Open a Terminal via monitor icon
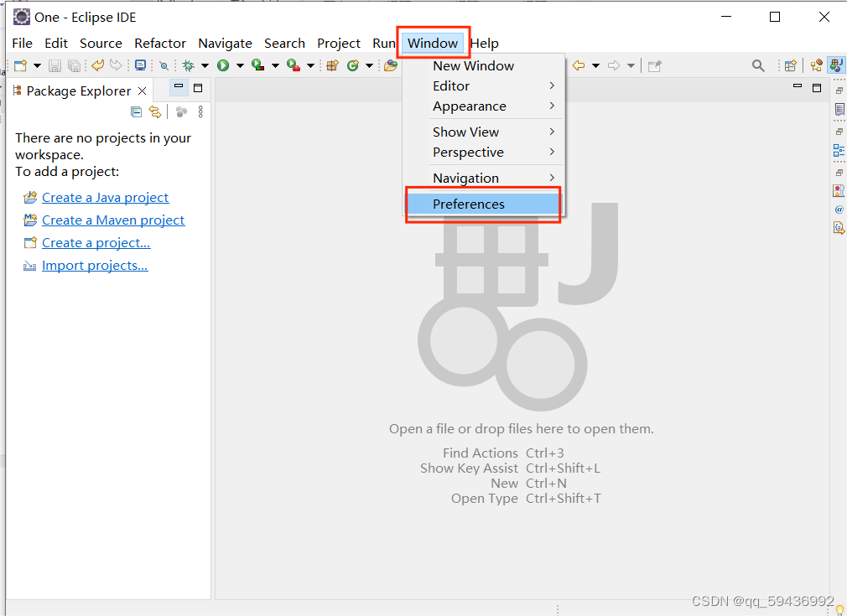Screen dimensions: 847x616 click(x=140, y=65)
